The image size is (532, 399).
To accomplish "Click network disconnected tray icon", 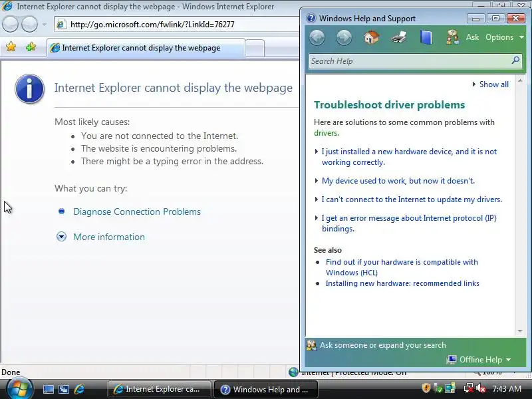I will (x=469, y=388).
